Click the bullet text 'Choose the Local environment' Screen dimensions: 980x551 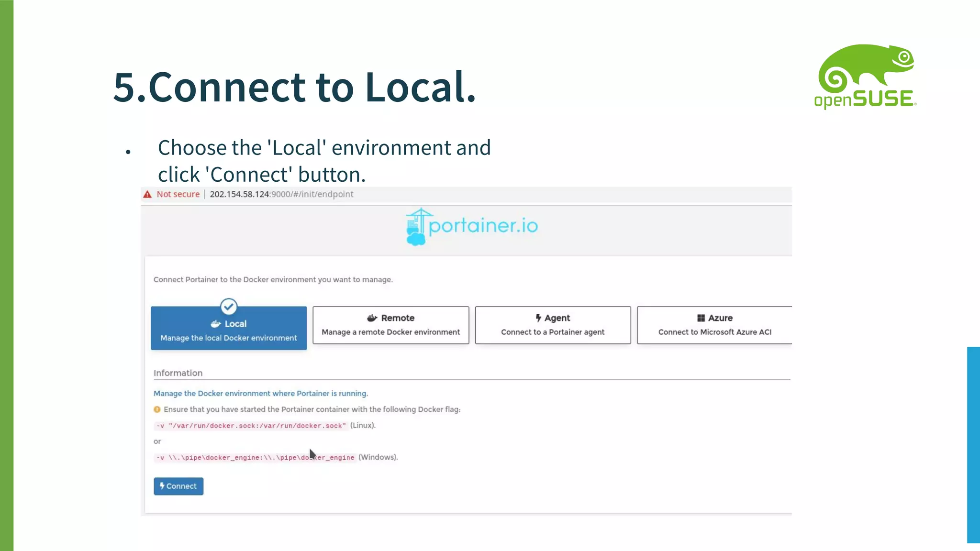pyautogui.click(x=324, y=161)
